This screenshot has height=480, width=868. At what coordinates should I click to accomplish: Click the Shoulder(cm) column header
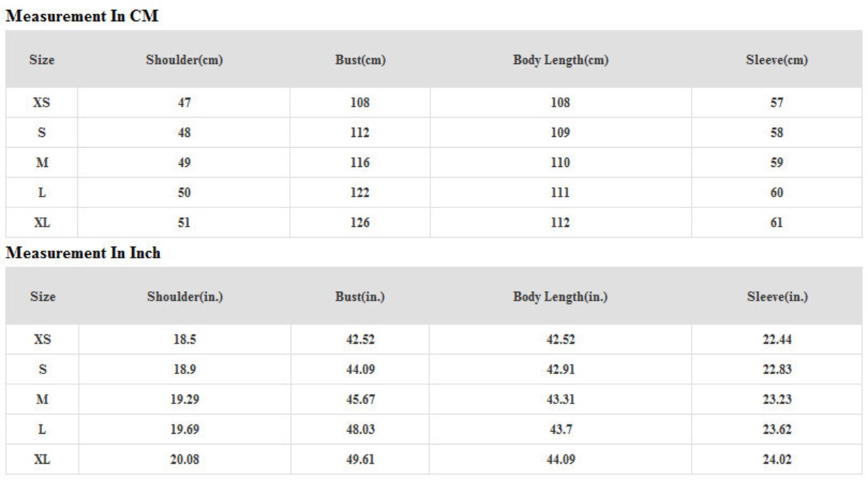click(x=184, y=60)
